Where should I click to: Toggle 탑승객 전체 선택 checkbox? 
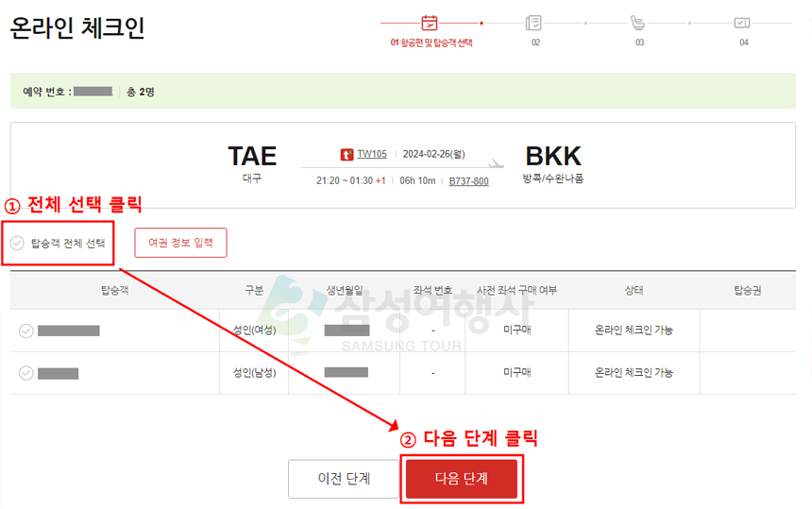pos(17,243)
